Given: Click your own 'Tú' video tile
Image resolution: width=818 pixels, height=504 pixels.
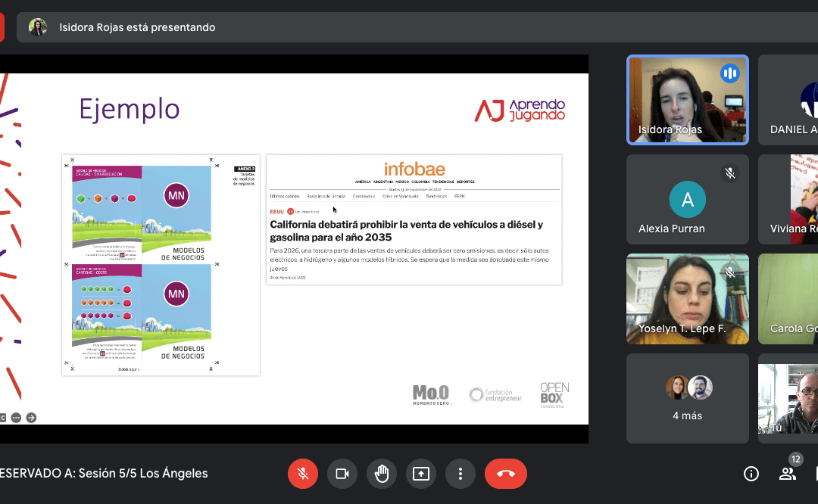Looking at the screenshot, I should 788,398.
